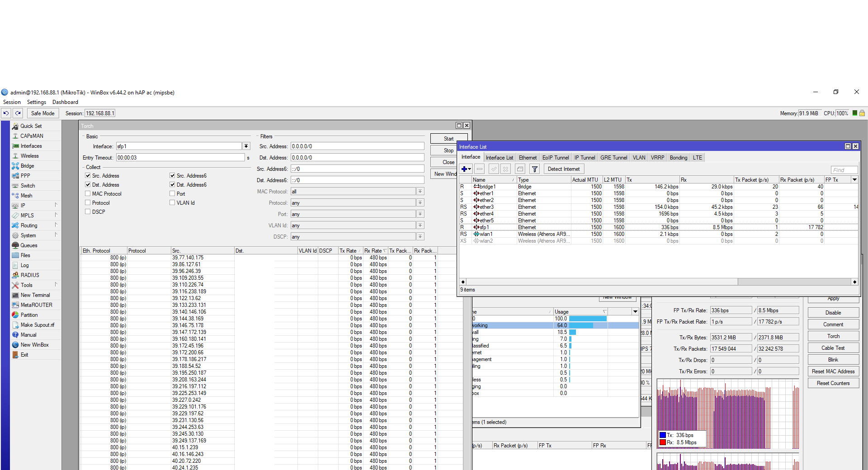Screen dimensions: 868x470
Task: Expand the Routing submenu in sidebar
Action: tap(36, 226)
